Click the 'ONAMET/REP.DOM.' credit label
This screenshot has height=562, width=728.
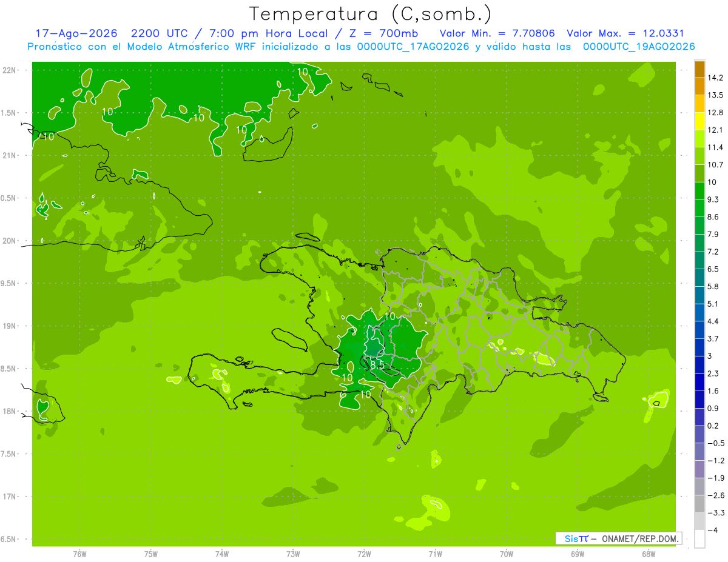[x=641, y=538]
